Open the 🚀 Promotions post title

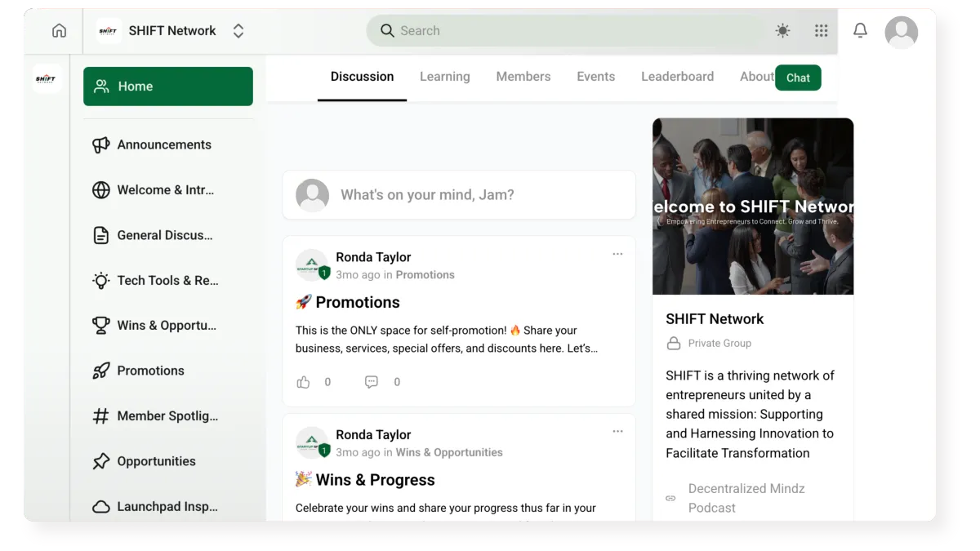348,302
